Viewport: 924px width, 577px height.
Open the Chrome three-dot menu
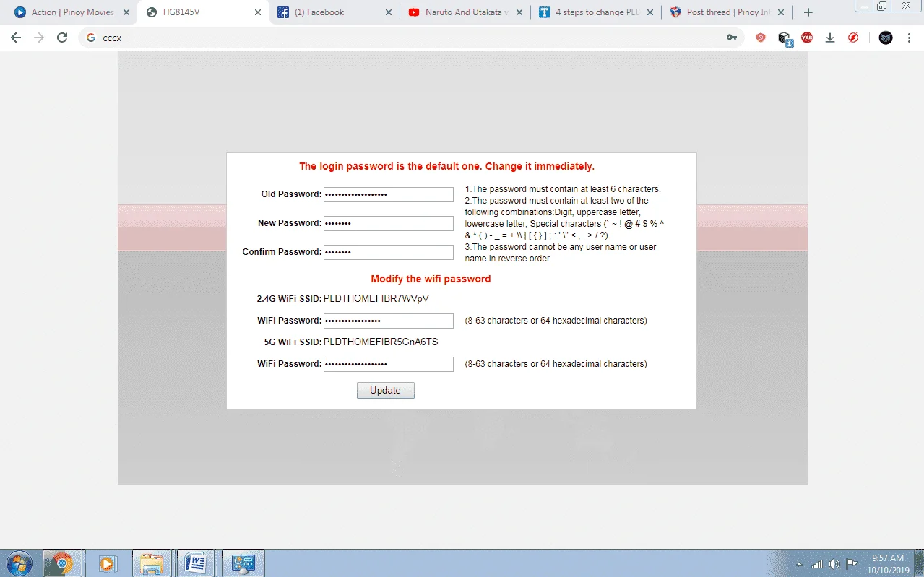909,38
